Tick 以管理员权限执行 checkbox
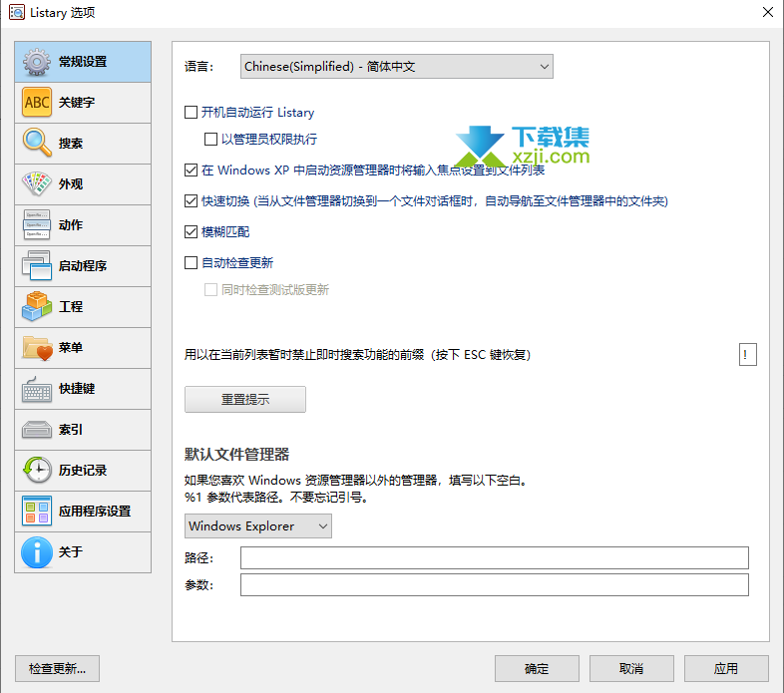Screen dimensions: 784x693 click(211, 139)
